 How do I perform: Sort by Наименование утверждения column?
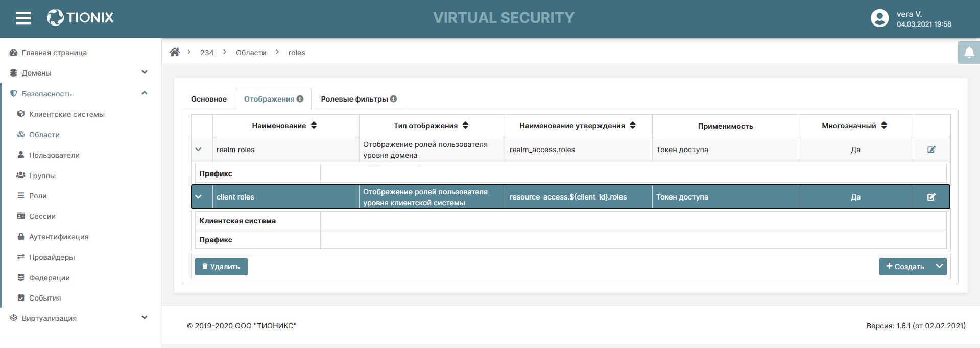(633, 126)
